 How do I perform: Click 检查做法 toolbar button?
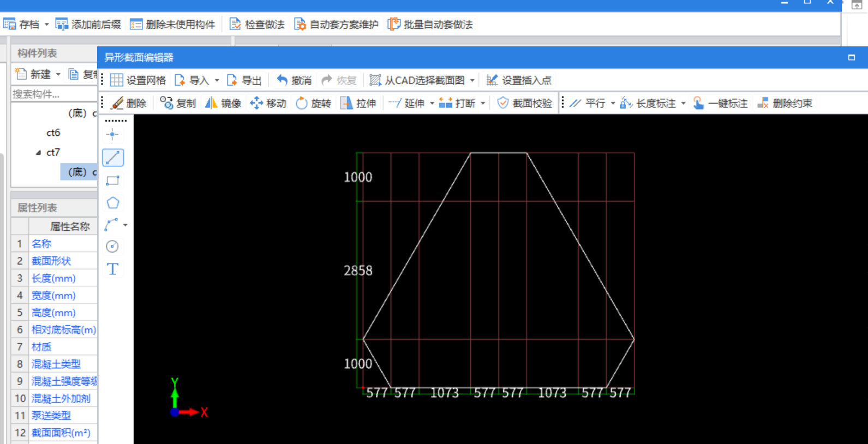point(257,25)
